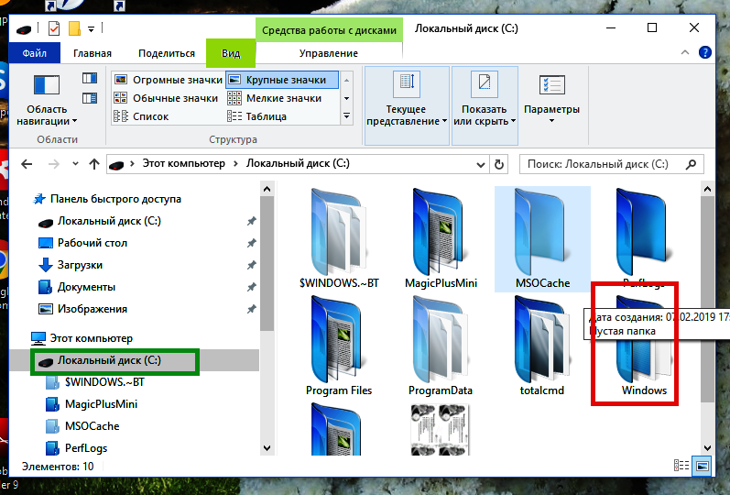Open Показать или скрыть dropdown

point(485,106)
